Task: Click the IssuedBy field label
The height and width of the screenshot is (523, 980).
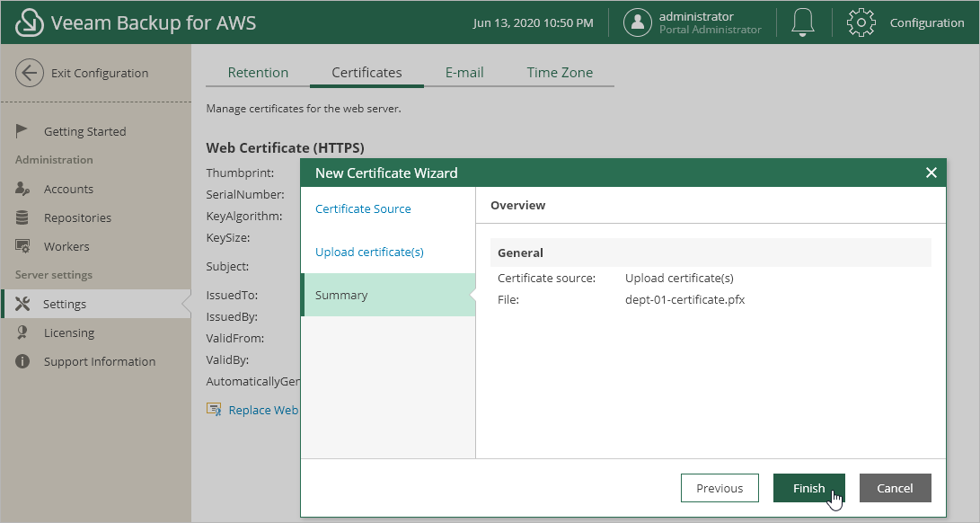Action: 232,316
